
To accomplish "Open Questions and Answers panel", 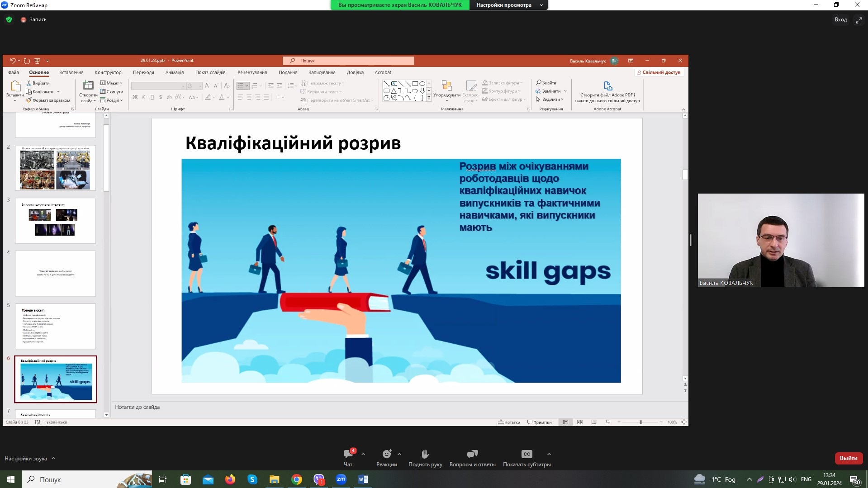I will (x=472, y=457).
